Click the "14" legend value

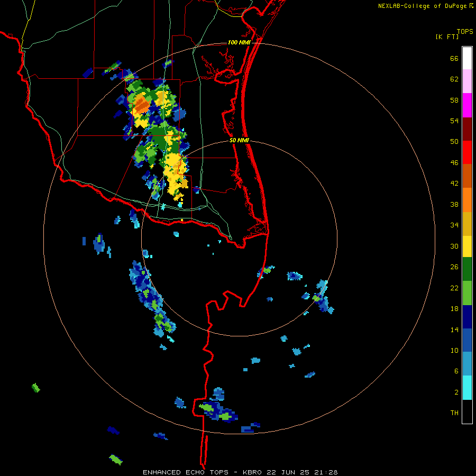pyautogui.click(x=454, y=329)
